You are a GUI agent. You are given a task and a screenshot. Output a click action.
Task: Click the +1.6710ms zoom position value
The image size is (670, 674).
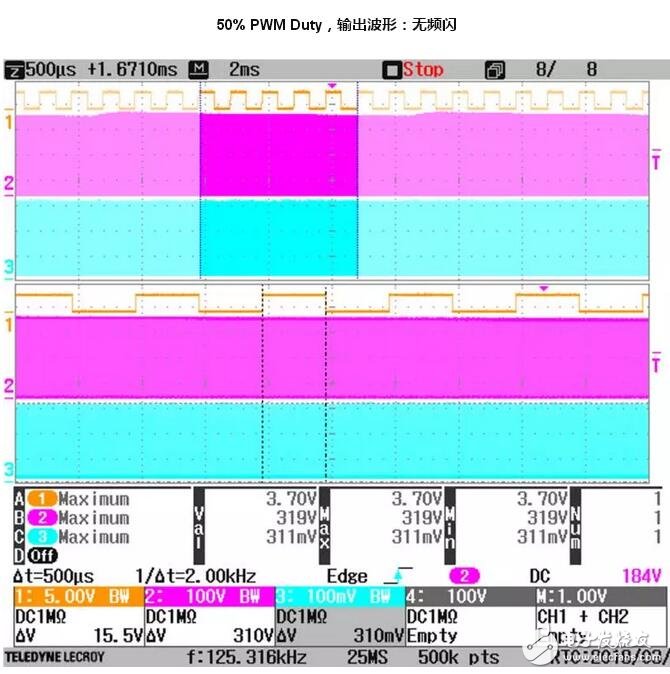coord(132,70)
